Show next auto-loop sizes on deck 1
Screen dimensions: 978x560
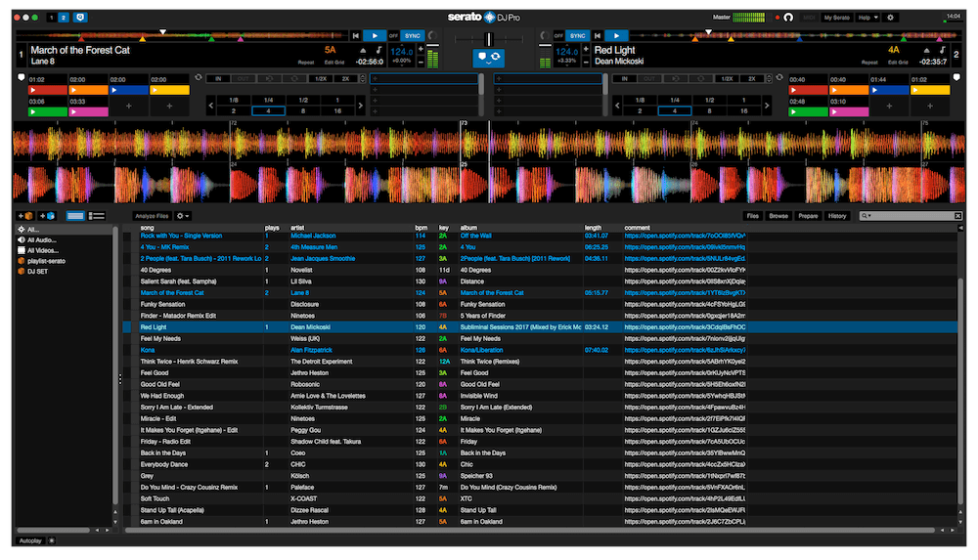(x=360, y=106)
